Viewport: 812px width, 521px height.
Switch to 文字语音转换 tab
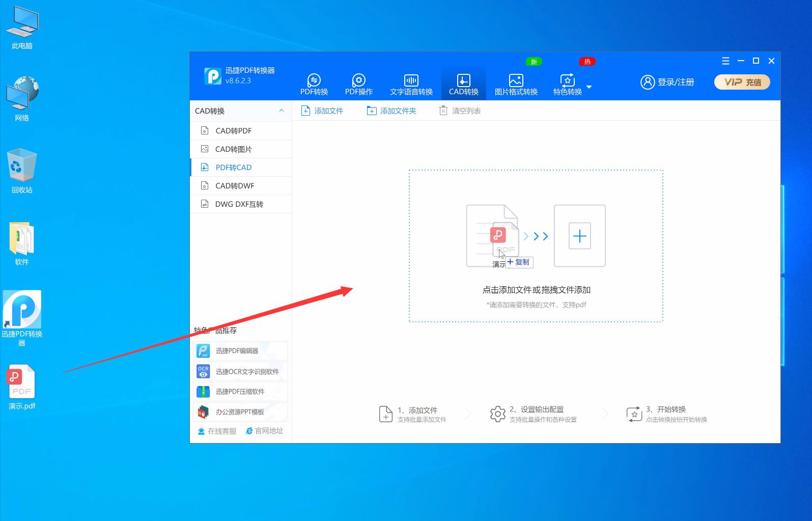[411, 85]
